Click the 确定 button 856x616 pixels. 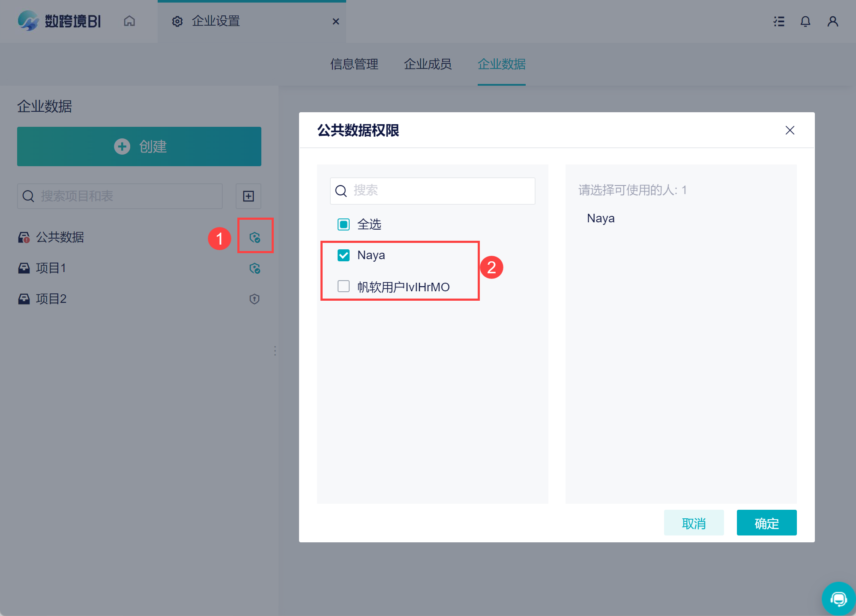[766, 523]
